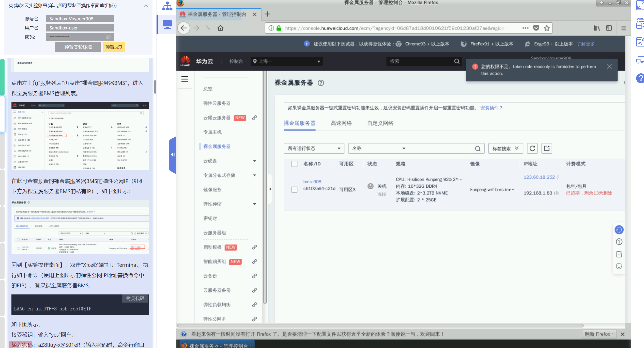Click the help icon beside 裸金属服务器 title
This screenshot has width=644, height=348.
click(321, 83)
